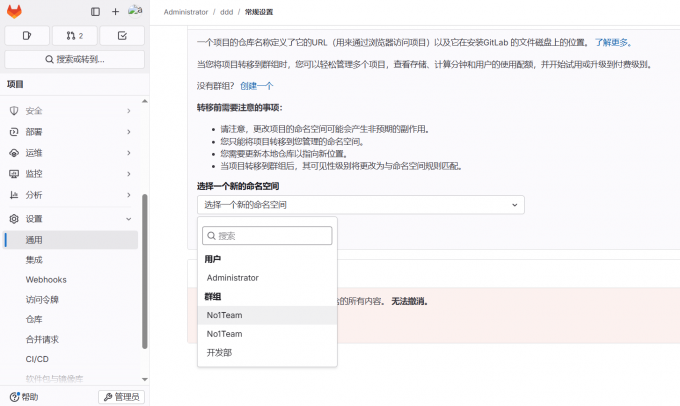Open the assigned issues icon button
Screen dimensions: 680x406
click(27, 36)
